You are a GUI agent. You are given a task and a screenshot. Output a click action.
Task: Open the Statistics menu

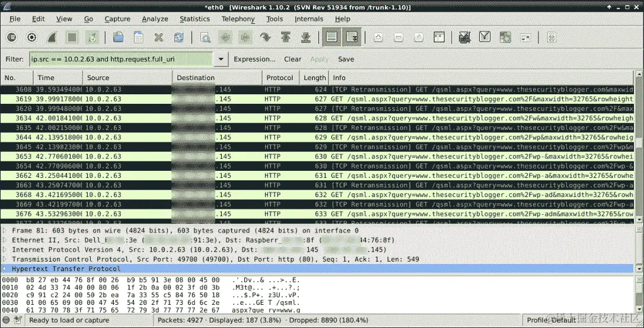tap(195, 19)
